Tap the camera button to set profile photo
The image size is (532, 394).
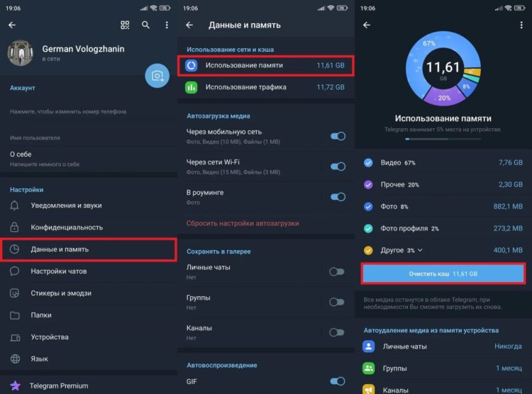tap(157, 76)
